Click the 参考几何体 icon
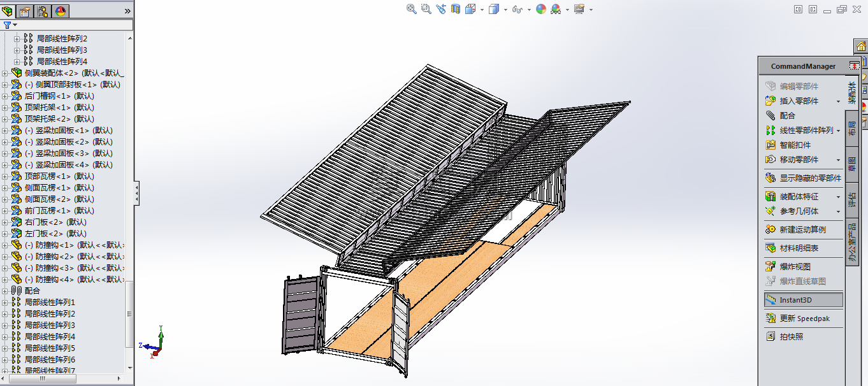The image size is (868, 386). click(x=770, y=211)
